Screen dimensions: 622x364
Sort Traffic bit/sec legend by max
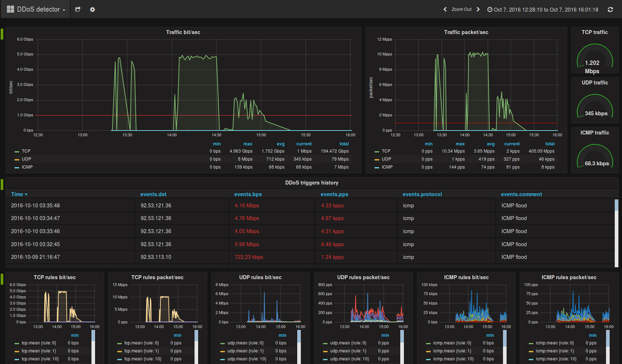[x=248, y=144]
